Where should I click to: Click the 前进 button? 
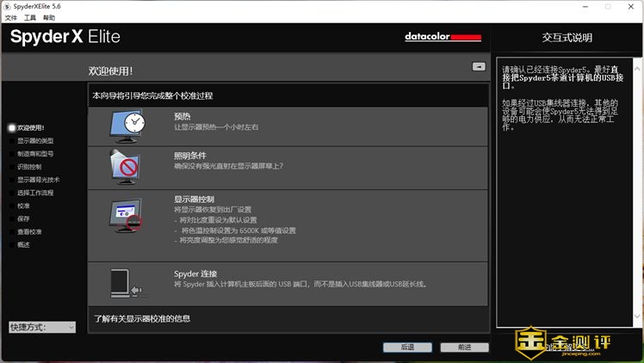464,348
